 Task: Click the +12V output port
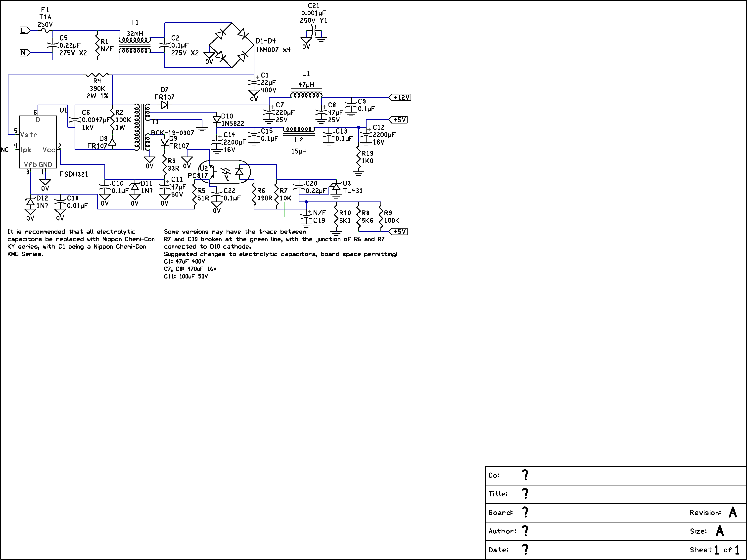(400, 97)
